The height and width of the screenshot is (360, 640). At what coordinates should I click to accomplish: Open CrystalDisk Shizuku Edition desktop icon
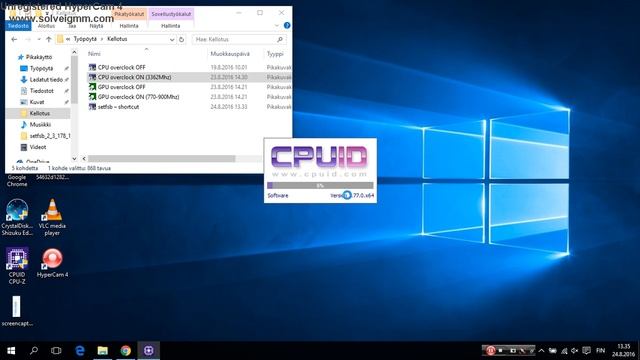(x=17, y=217)
